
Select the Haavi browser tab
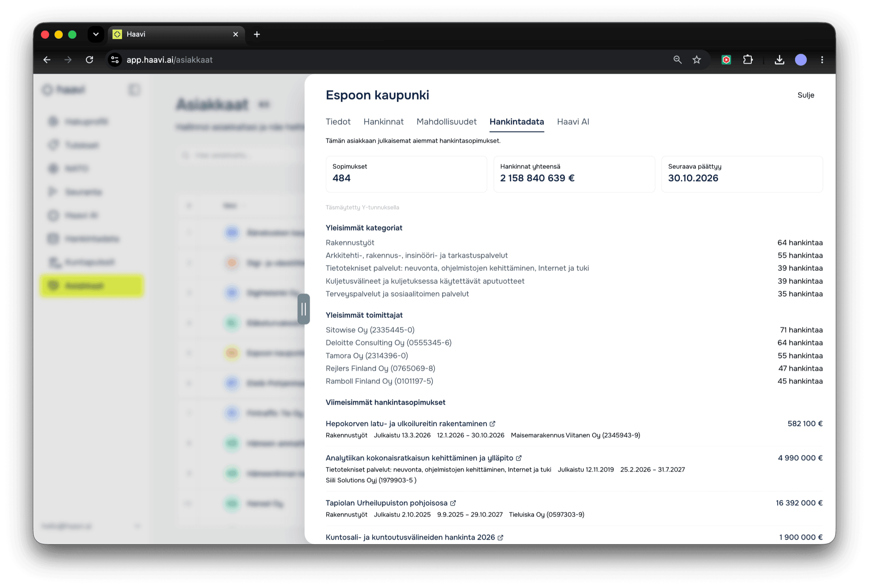pos(176,34)
